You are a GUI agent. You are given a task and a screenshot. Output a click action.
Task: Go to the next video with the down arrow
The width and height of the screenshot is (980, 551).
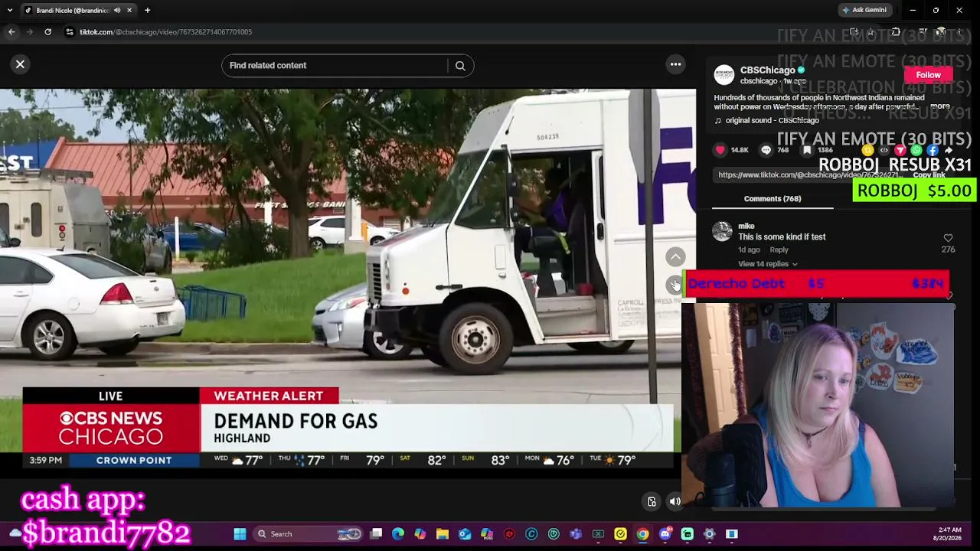click(x=675, y=285)
